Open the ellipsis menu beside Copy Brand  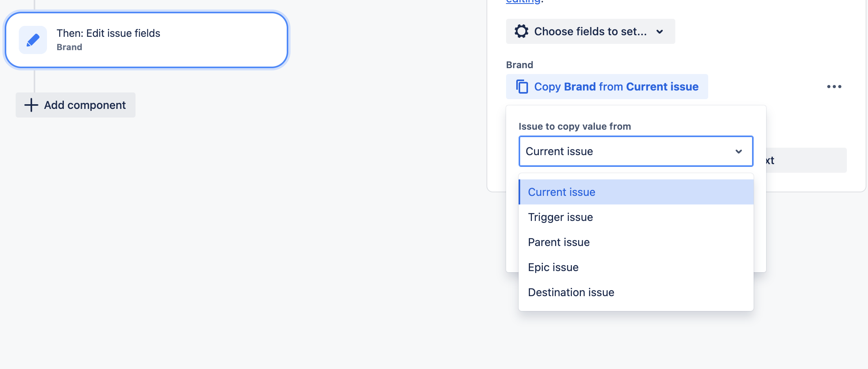[835, 87]
